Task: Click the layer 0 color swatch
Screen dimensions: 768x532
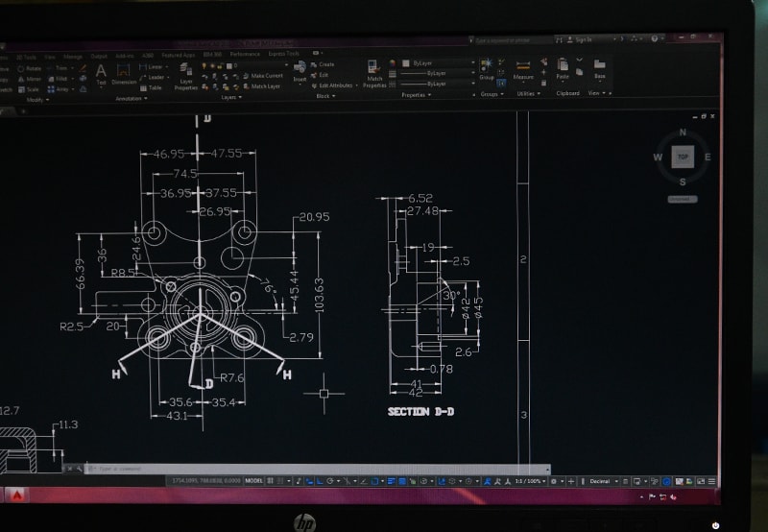Action: (228, 65)
